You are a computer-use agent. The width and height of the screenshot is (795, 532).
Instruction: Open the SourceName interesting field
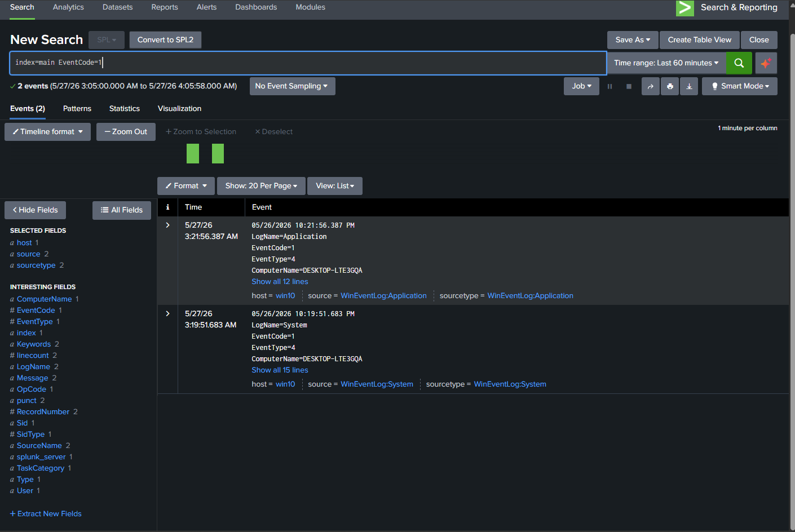39,446
